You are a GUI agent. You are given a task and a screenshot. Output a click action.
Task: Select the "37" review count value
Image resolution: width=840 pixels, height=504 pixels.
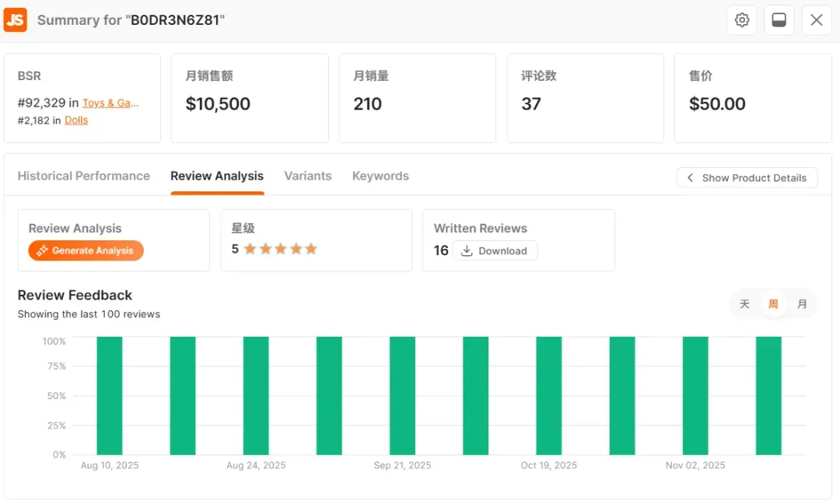(x=531, y=104)
